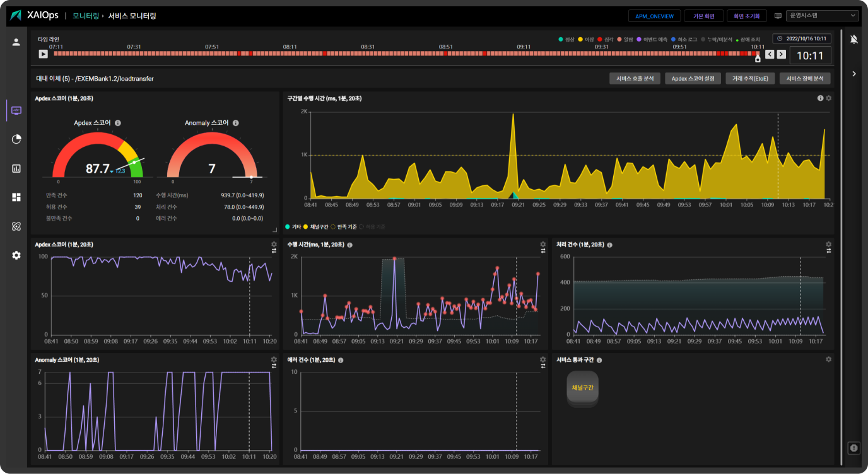This screenshot has width=868, height=474.
Task: Click the timeline bar below 08:11
Action: (x=290, y=54)
